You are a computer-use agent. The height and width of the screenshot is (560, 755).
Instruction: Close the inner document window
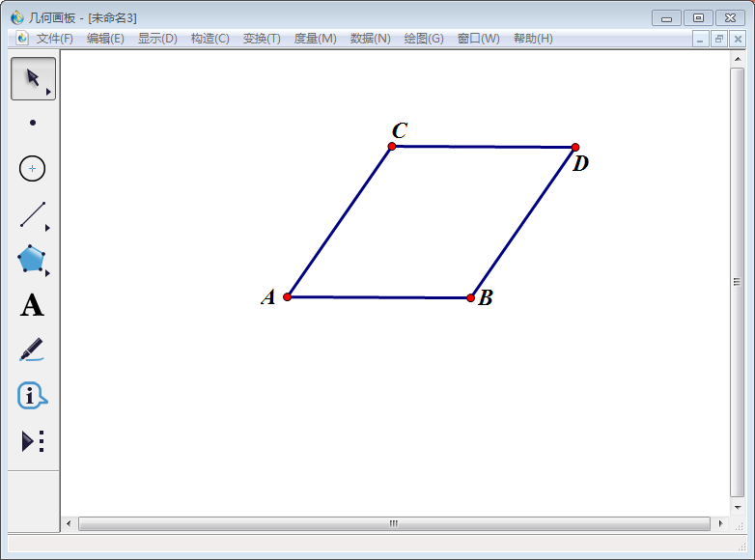point(738,39)
